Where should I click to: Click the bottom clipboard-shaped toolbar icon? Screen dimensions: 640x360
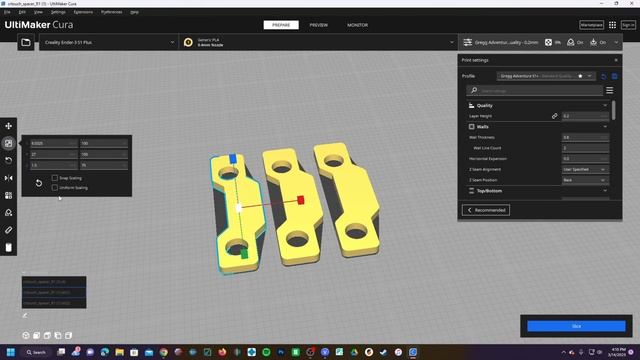(8, 247)
